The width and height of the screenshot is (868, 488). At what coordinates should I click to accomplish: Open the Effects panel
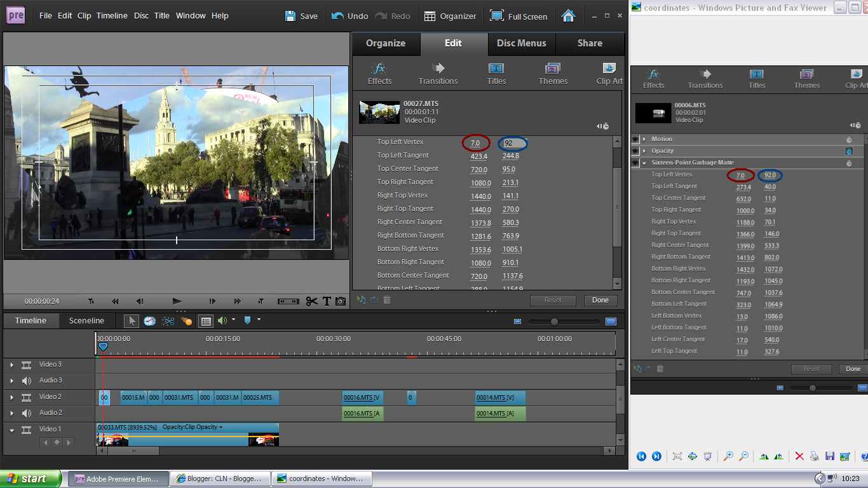(379, 74)
